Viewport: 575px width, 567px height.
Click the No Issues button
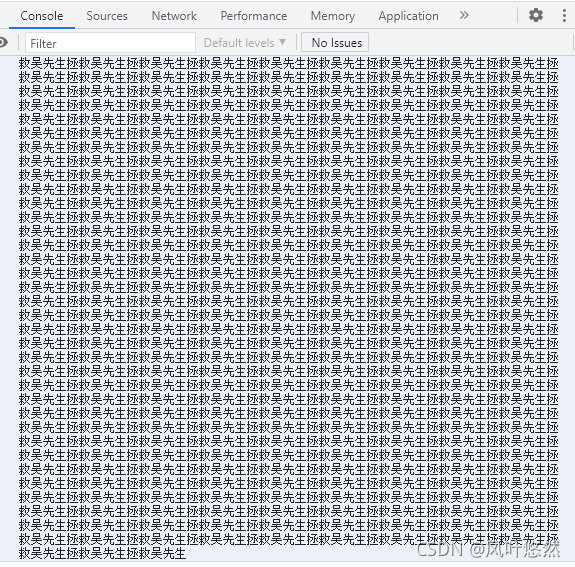pos(335,43)
